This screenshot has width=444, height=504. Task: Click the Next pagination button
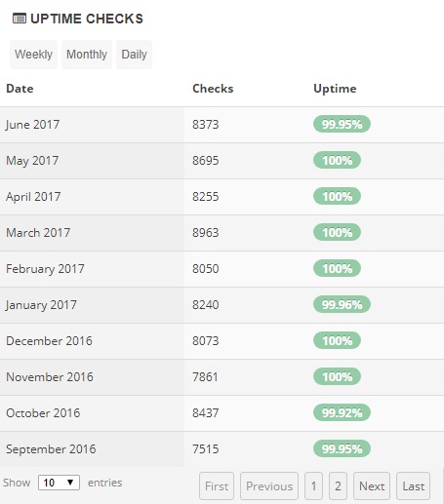point(372,486)
